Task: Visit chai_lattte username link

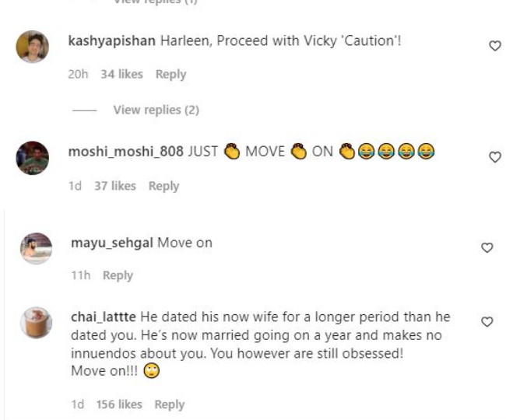Action: pos(104,317)
